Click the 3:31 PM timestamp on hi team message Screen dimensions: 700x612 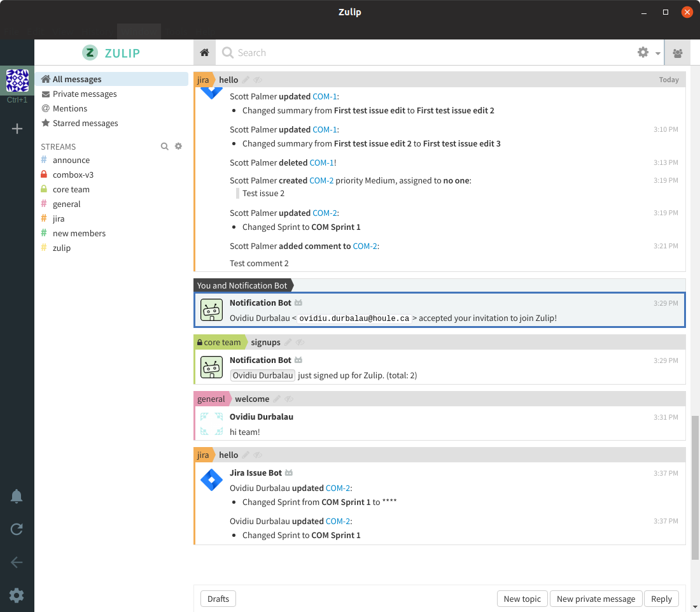pos(666,417)
